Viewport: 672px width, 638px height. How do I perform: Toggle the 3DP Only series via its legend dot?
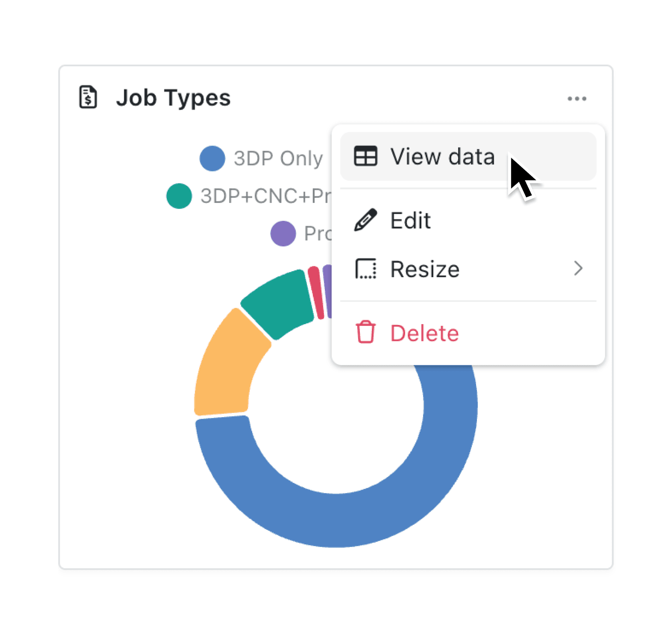(212, 158)
